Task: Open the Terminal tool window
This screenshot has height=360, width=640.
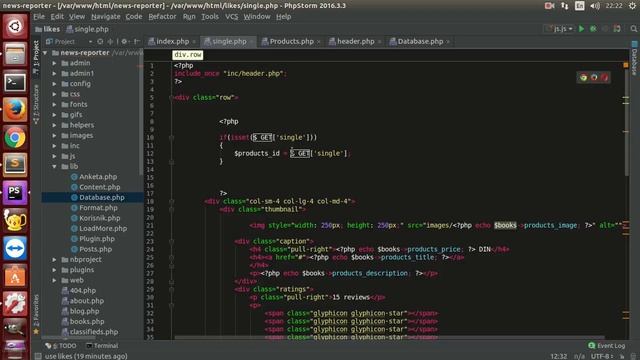Action: point(102,346)
